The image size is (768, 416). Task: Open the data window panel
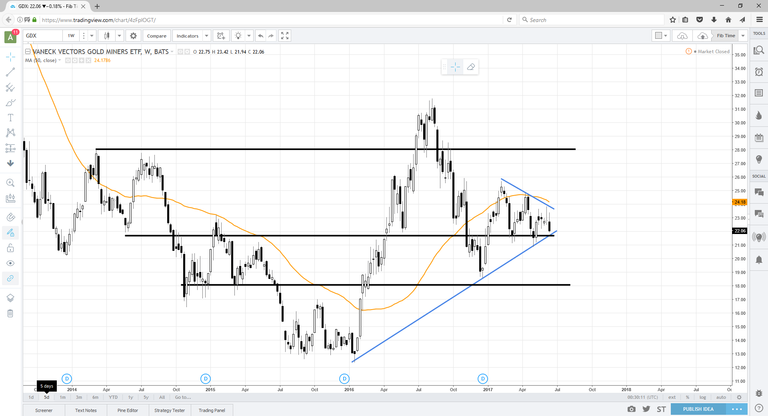[x=759, y=93]
